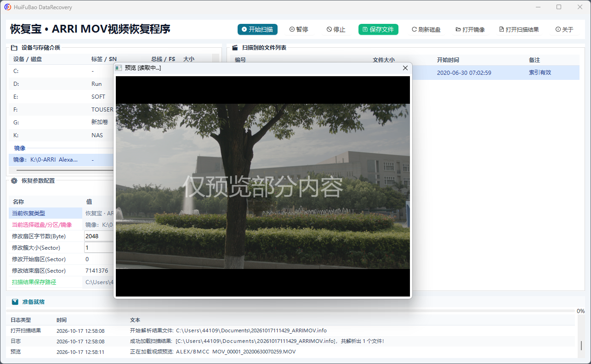The image size is (591, 364).
Task: Click the 扫描到的文件列表 panel icon
Action: [234, 47]
